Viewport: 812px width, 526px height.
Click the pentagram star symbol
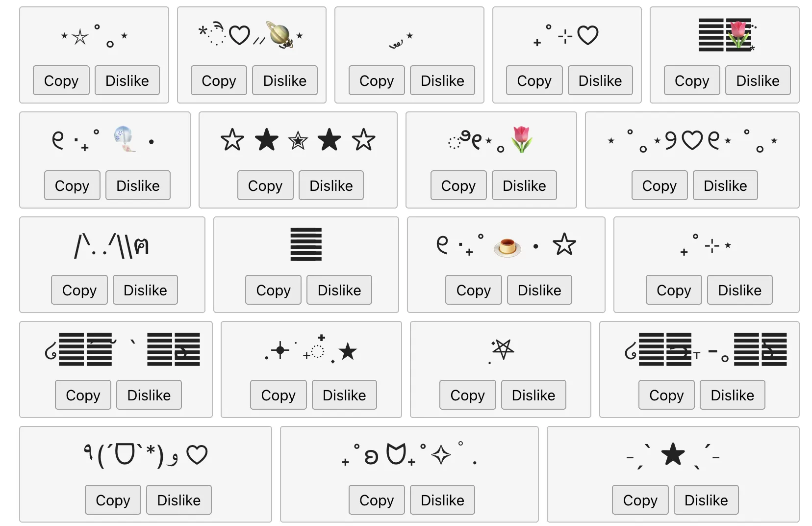[503, 349]
